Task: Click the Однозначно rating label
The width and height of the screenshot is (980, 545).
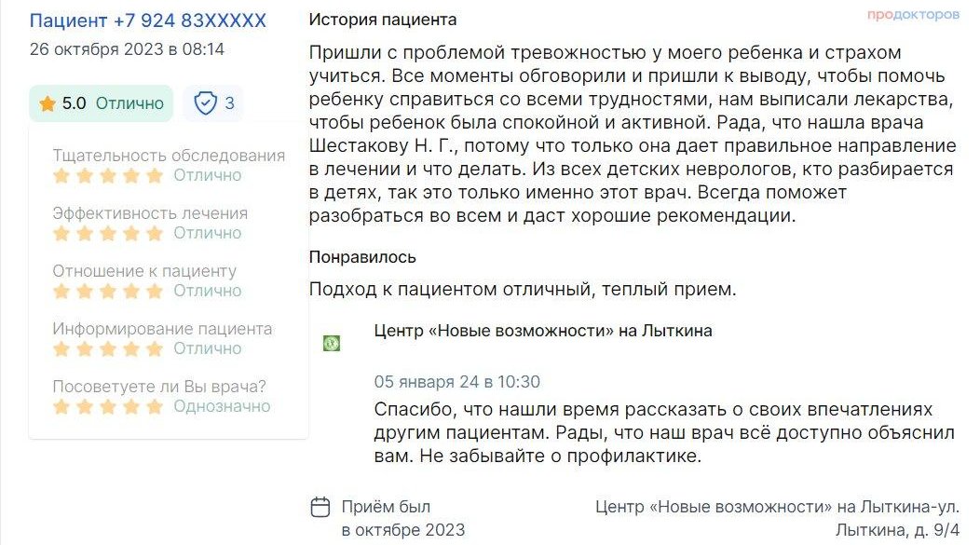Action: [222, 406]
